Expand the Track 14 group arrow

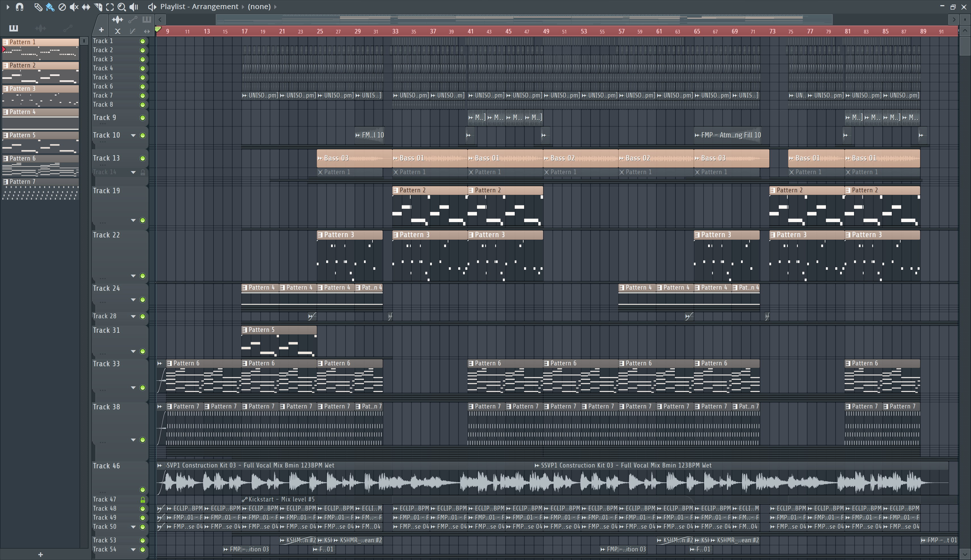[x=133, y=172]
